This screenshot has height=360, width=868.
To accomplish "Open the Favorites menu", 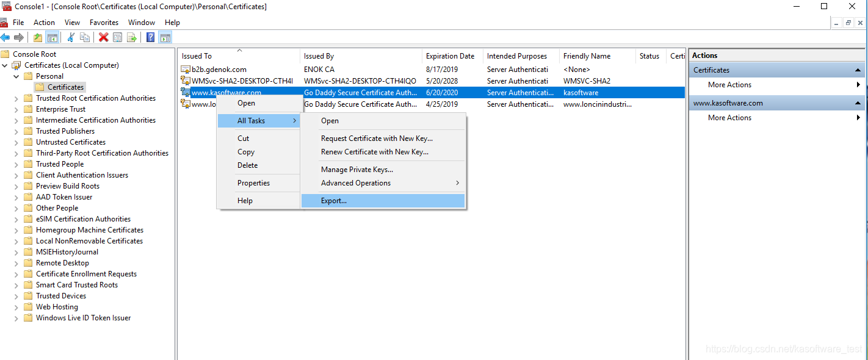I will pyautogui.click(x=104, y=23).
